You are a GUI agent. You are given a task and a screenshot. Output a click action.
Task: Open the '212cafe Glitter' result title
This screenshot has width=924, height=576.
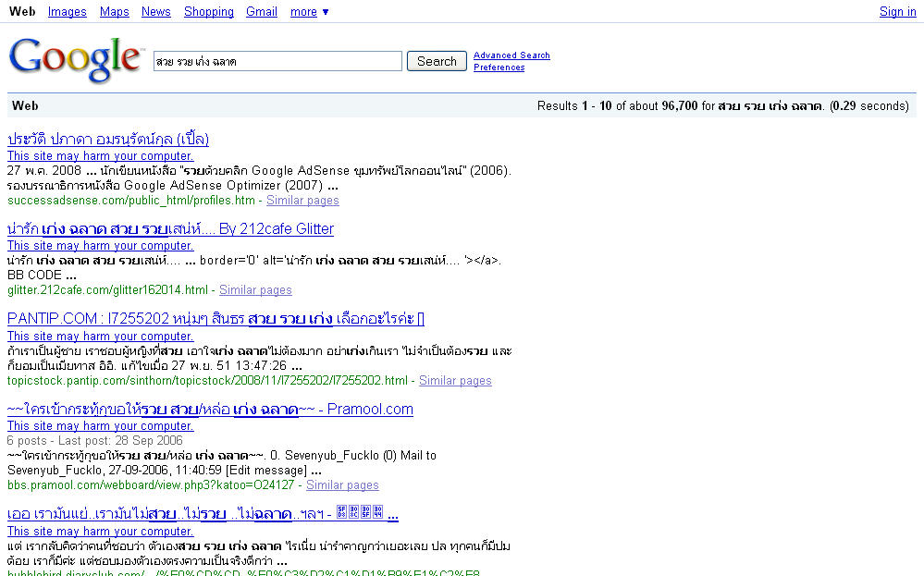pyautogui.click(x=170, y=228)
